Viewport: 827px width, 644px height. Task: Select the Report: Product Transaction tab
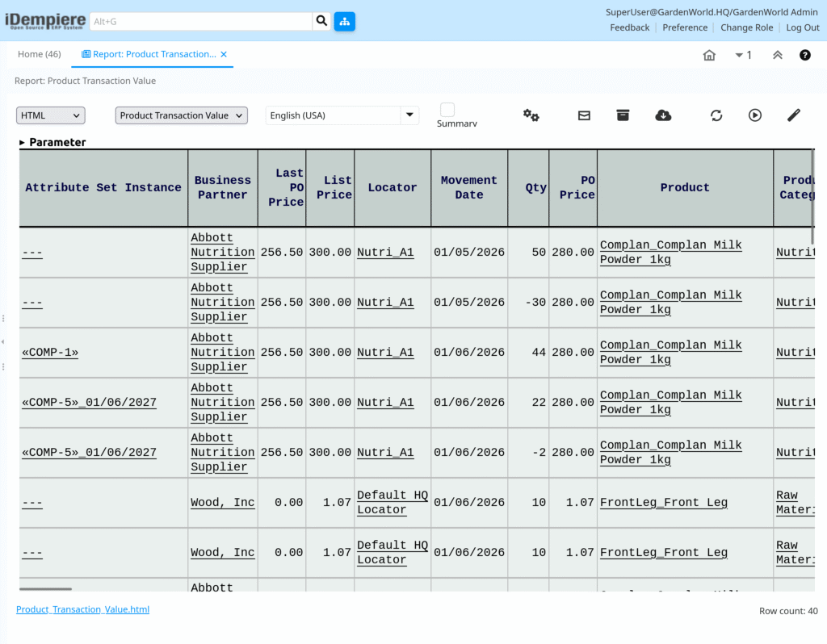[x=149, y=54]
